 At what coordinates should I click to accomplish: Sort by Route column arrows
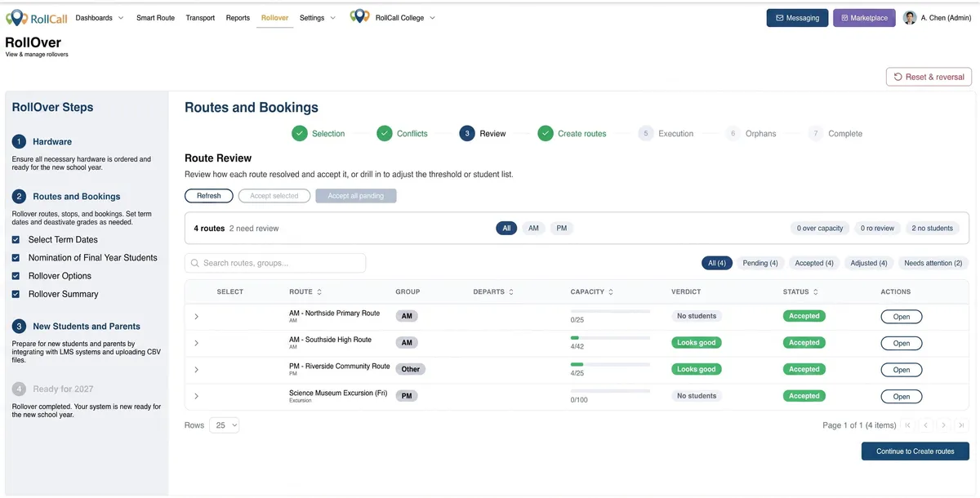coord(319,291)
